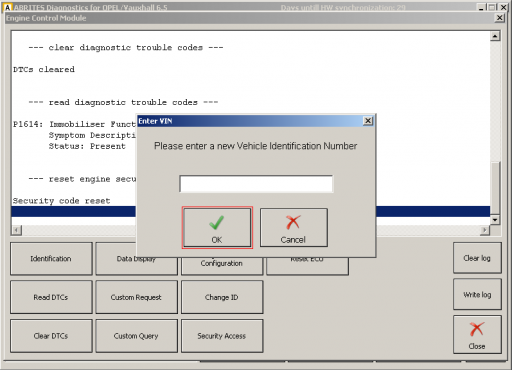Image resolution: width=512 pixels, height=370 pixels.
Task: Click the log's scroll up arrow
Action: click(x=495, y=36)
